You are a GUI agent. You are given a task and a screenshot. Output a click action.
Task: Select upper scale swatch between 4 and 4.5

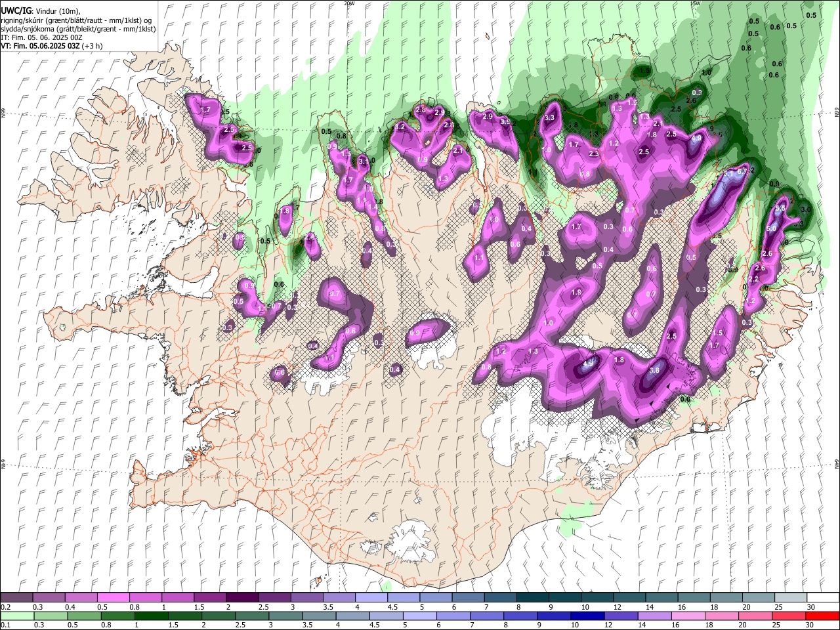click(x=370, y=597)
